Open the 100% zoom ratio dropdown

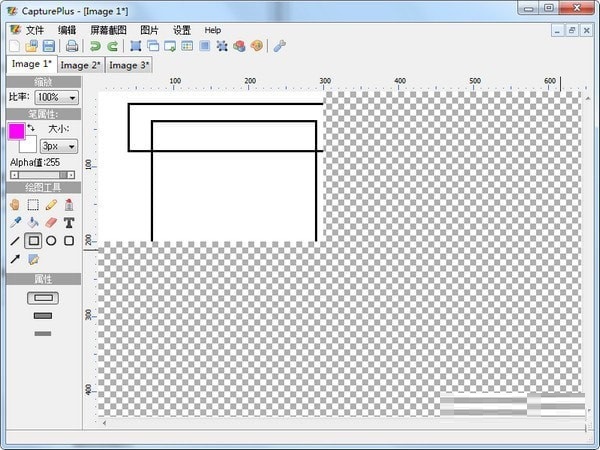coord(57,97)
